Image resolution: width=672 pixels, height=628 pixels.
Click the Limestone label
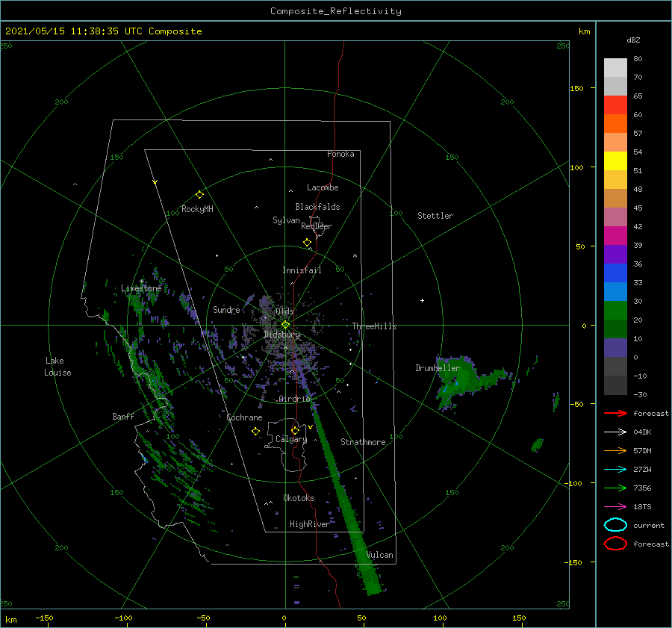coord(141,288)
